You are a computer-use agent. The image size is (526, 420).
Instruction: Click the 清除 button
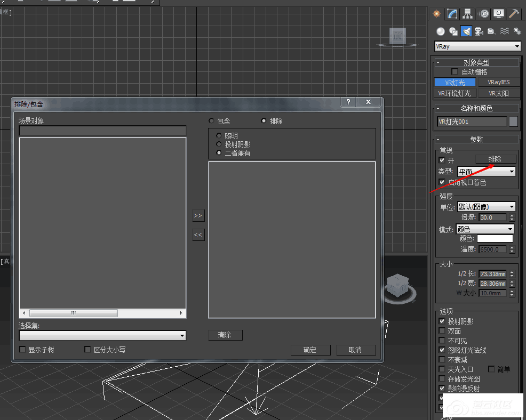pyautogui.click(x=225, y=335)
